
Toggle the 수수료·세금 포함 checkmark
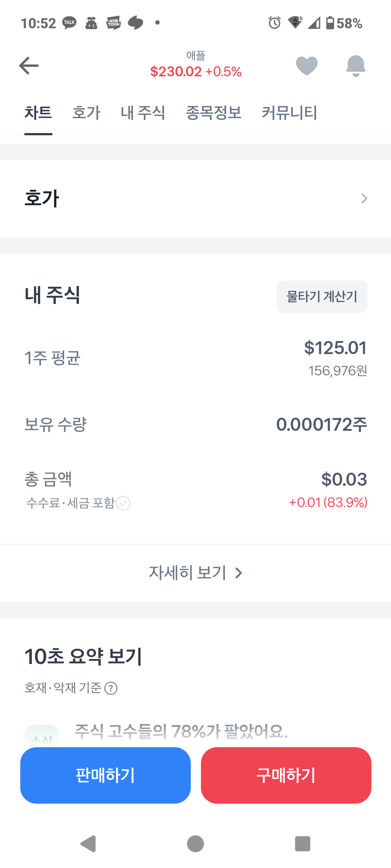[123, 503]
